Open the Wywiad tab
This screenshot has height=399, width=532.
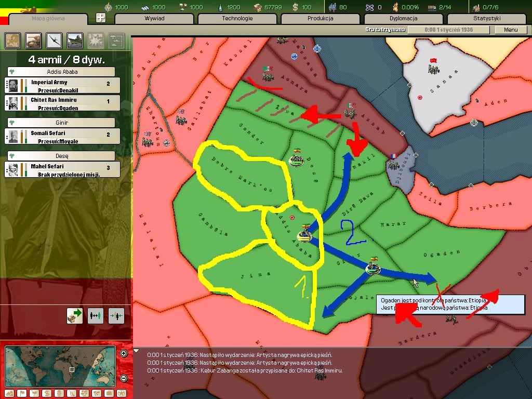[154, 19]
